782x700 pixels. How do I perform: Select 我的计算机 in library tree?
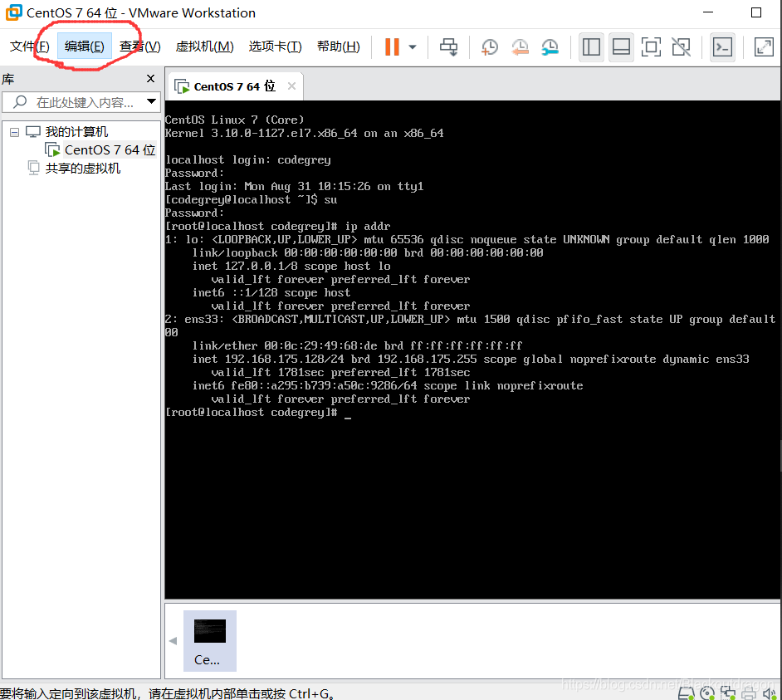(77, 132)
